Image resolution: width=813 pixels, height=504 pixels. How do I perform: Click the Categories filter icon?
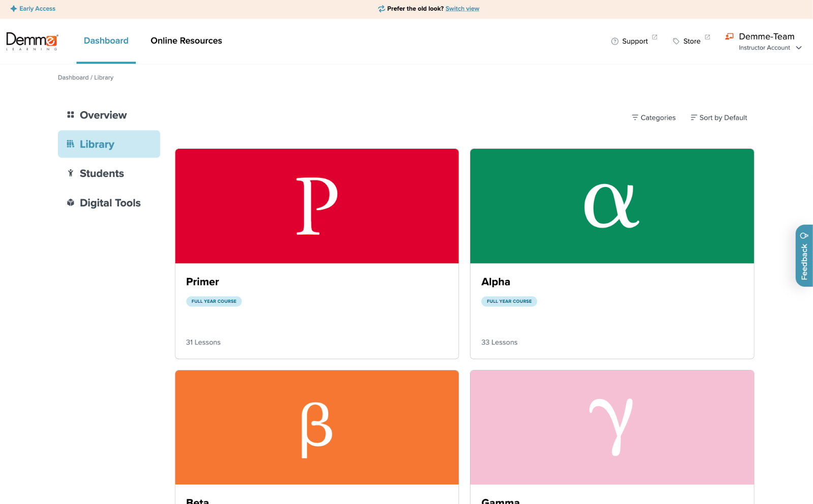[x=635, y=117]
